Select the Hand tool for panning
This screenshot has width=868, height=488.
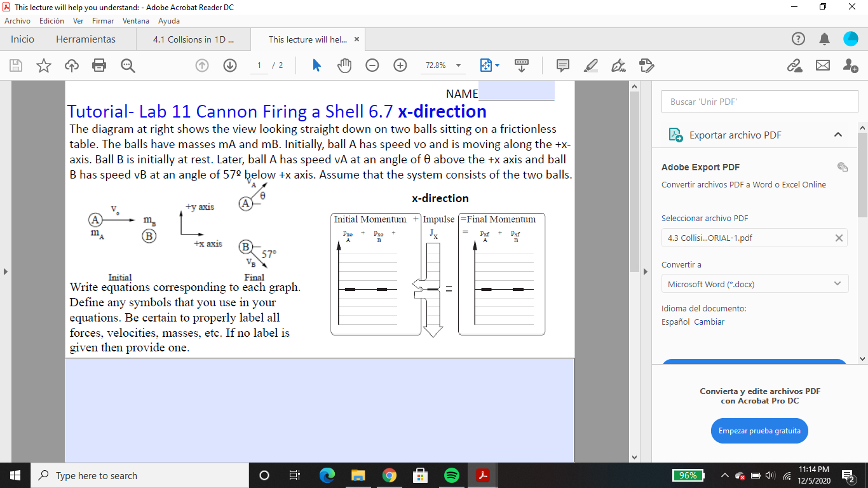coord(344,65)
